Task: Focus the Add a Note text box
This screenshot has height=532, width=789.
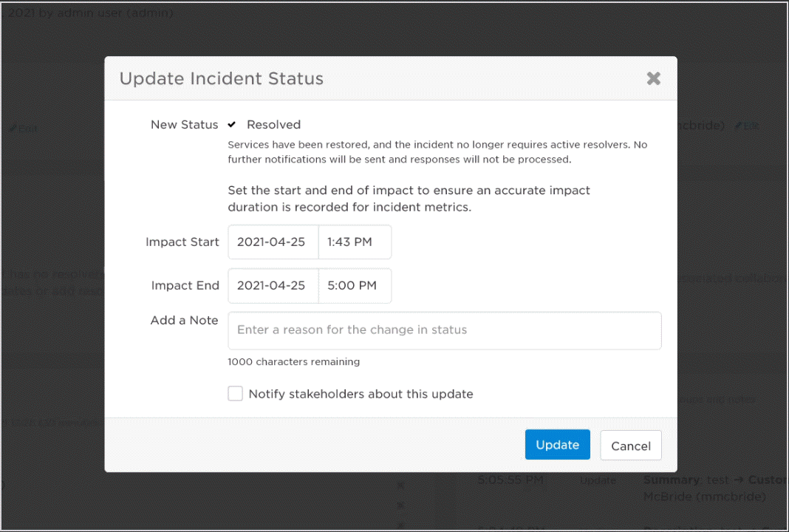Action: [444, 330]
